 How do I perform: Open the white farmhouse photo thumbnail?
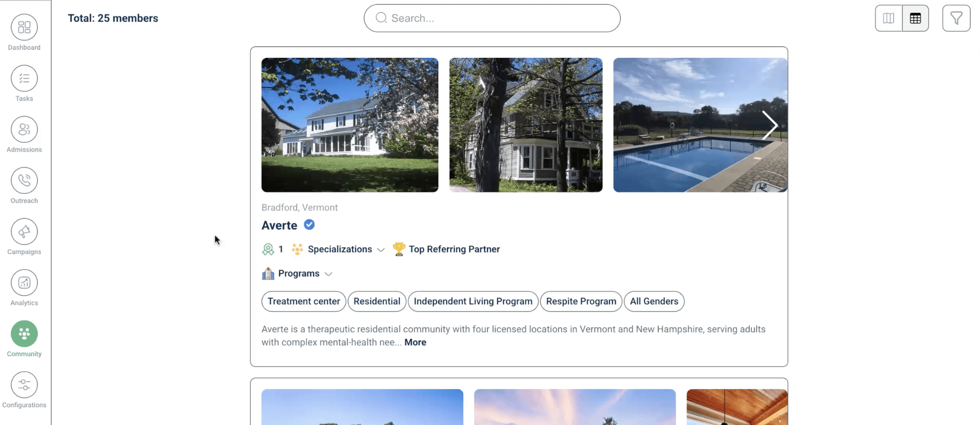click(350, 125)
